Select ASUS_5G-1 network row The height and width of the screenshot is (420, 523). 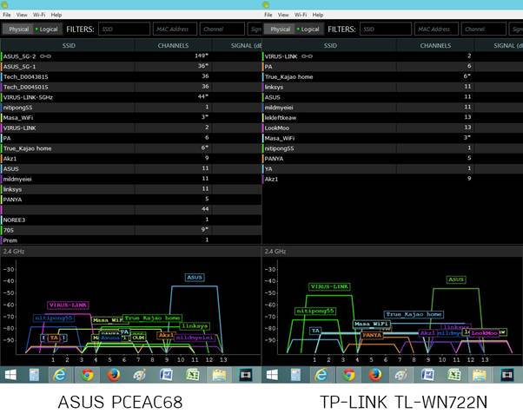(x=131, y=67)
